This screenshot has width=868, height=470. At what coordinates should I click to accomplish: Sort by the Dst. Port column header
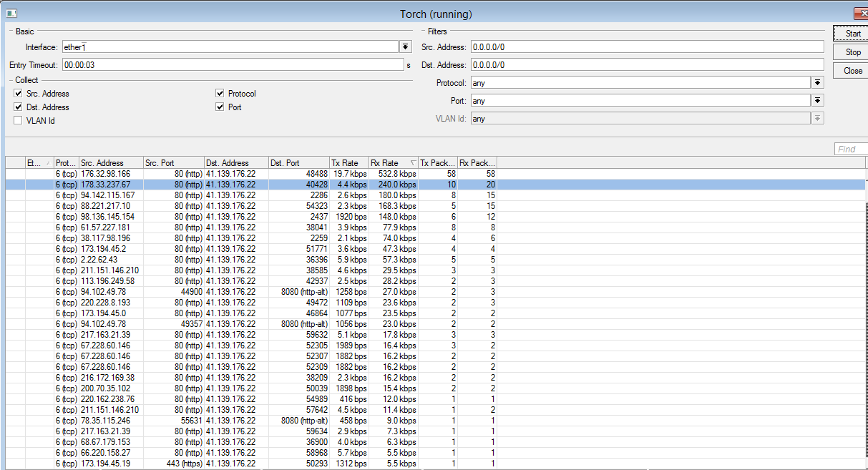299,163
